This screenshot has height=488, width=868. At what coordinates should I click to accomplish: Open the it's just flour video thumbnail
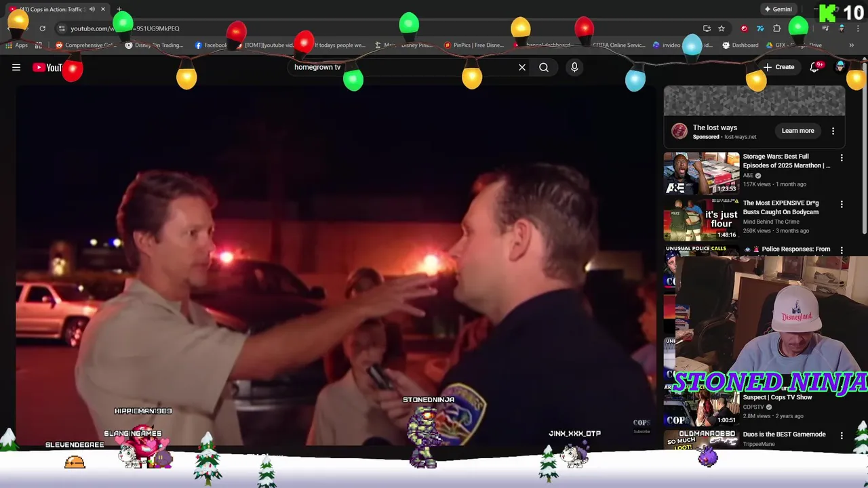[701, 220]
